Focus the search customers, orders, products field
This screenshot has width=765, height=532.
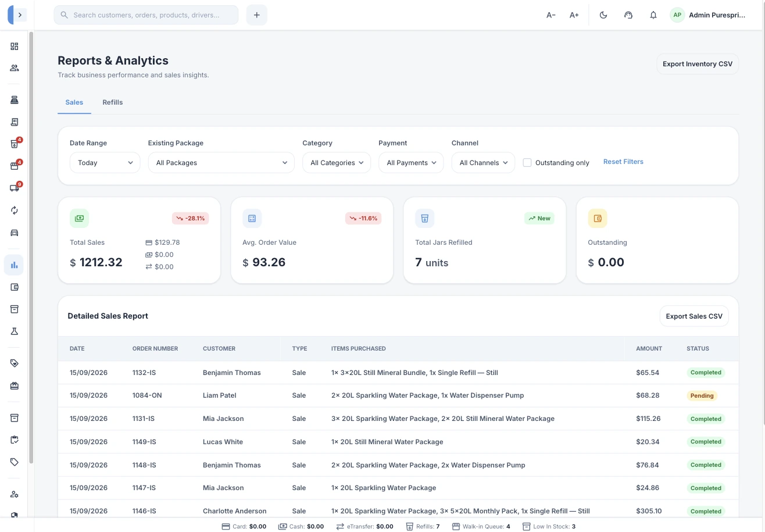[x=146, y=15]
